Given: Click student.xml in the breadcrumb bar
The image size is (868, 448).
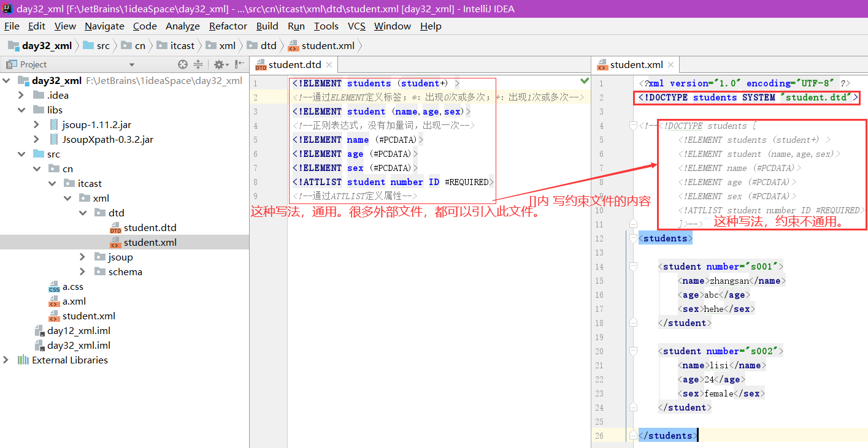Looking at the screenshot, I should (321, 45).
